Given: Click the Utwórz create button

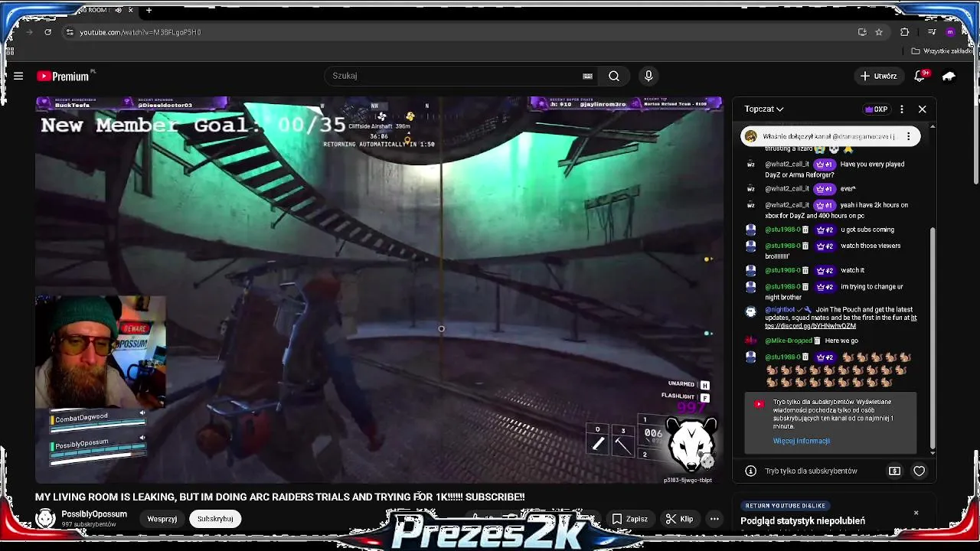Looking at the screenshot, I should tap(877, 76).
